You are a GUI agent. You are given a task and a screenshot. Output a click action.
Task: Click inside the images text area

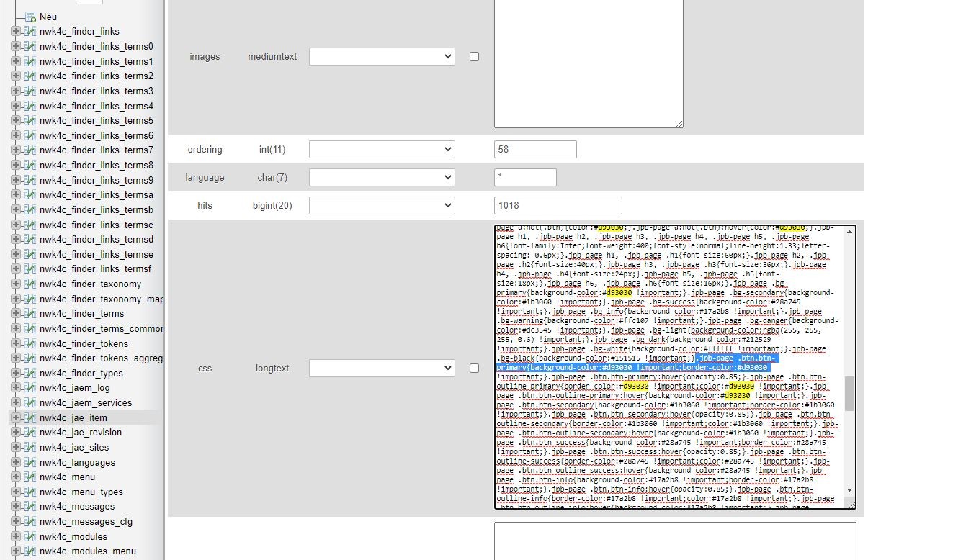[x=589, y=63]
